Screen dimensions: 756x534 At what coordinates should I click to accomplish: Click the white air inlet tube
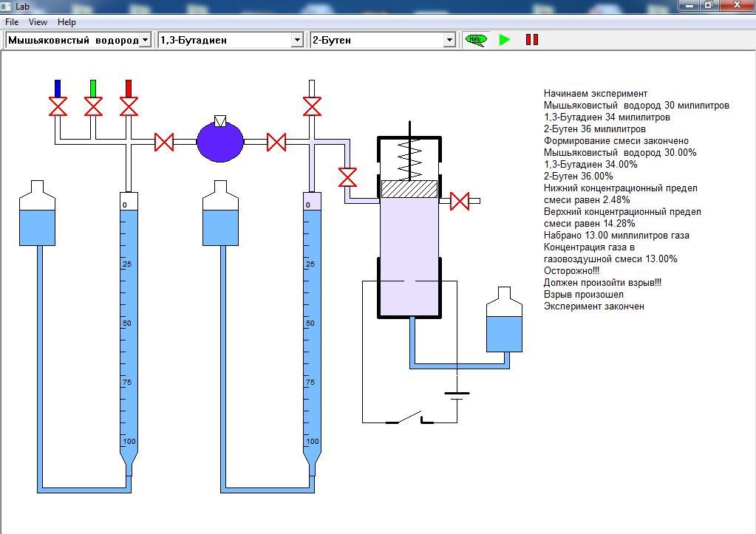coord(312,88)
